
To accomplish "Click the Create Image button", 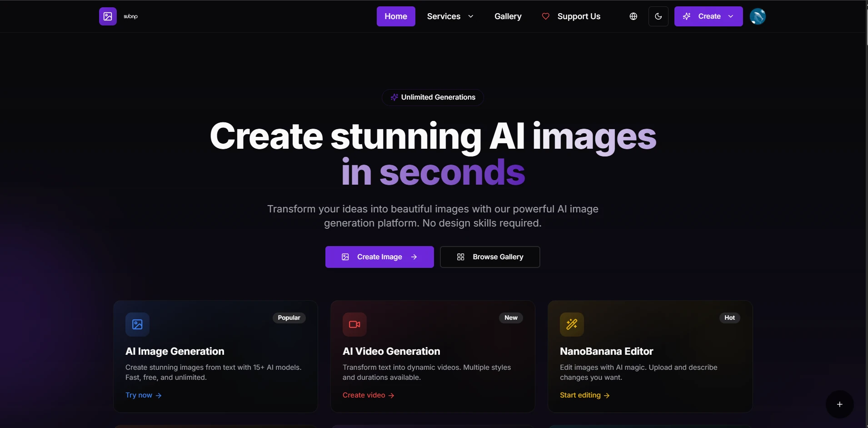I will point(379,257).
